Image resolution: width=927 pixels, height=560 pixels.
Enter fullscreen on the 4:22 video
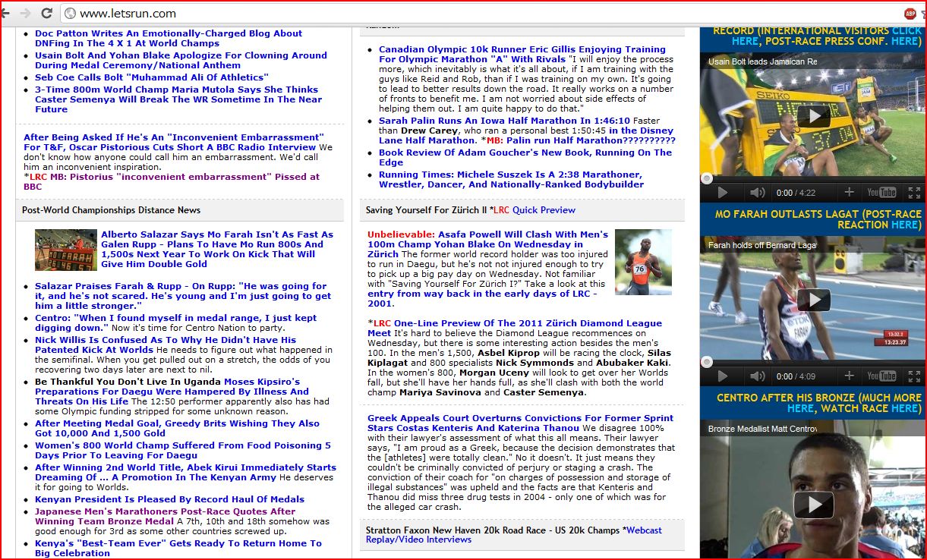[914, 193]
